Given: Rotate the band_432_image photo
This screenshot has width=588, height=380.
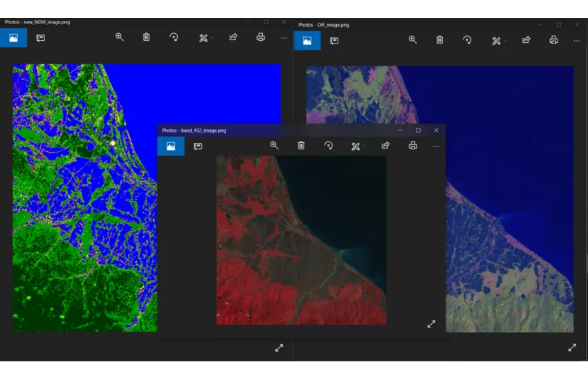Looking at the screenshot, I should (x=329, y=146).
